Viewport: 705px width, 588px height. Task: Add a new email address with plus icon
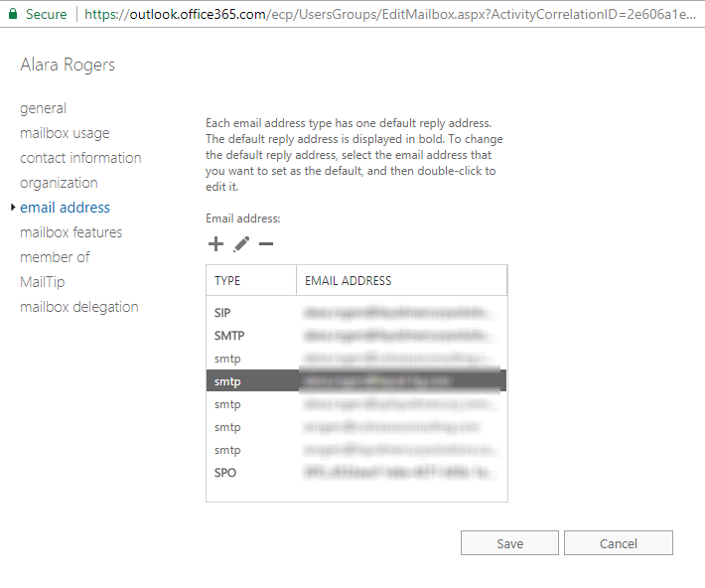(215, 243)
